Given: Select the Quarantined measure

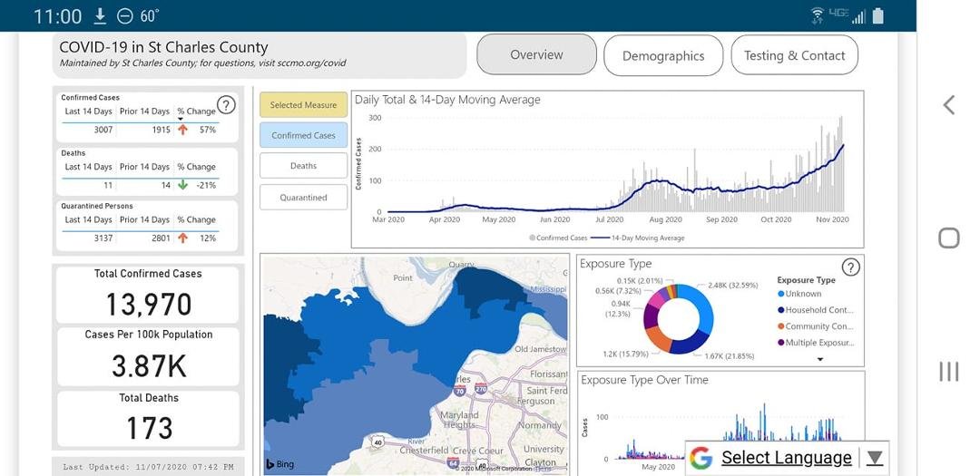Looking at the screenshot, I should (x=303, y=197).
